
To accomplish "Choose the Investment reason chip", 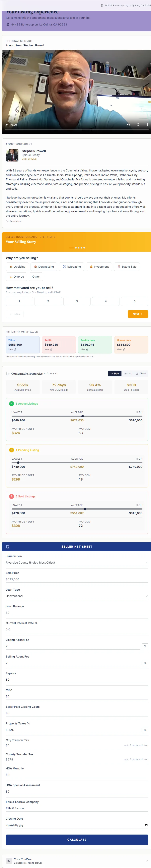I will tap(99, 266).
